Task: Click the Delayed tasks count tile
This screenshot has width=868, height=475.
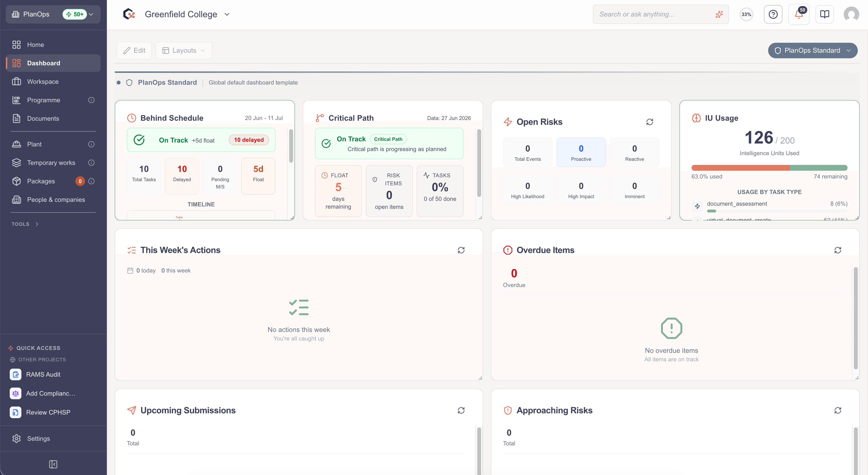Action: (182, 176)
